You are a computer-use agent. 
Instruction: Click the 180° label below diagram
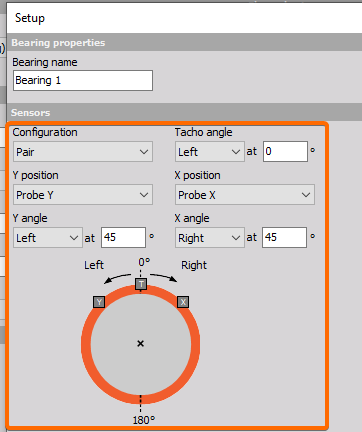pyautogui.click(x=144, y=420)
